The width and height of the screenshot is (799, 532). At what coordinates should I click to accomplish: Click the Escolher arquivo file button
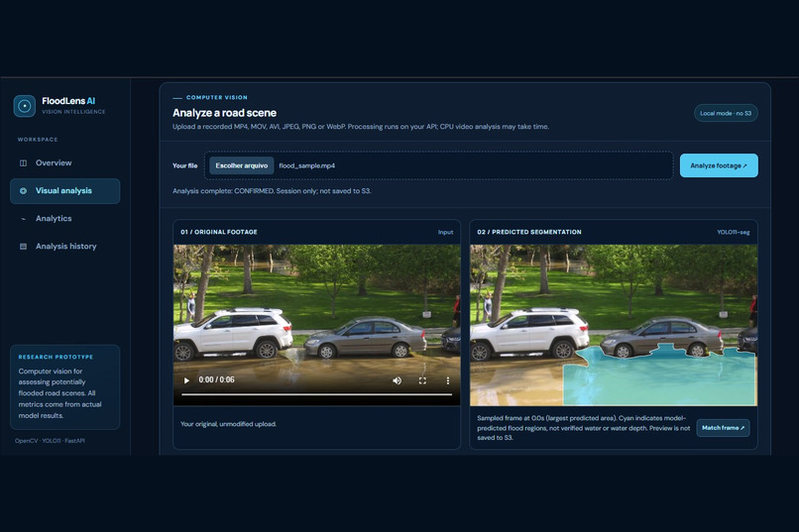[242, 165]
